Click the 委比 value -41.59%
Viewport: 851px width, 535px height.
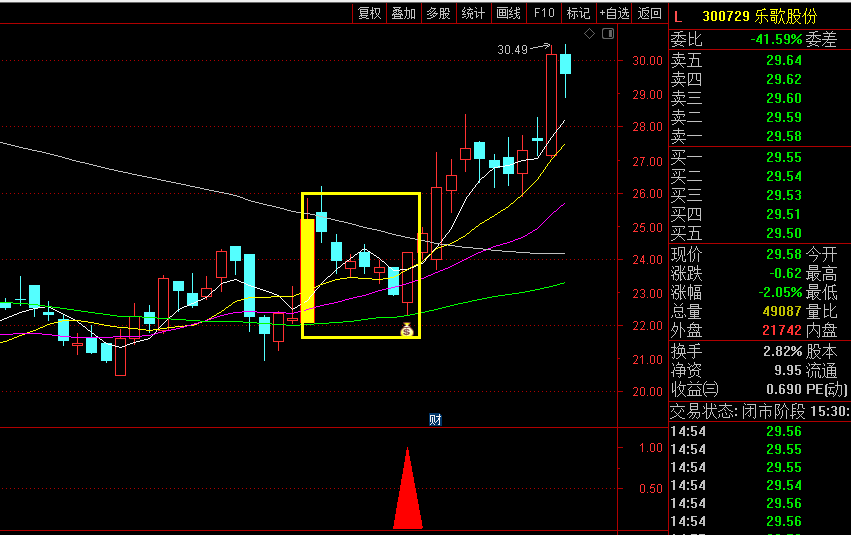pos(776,39)
